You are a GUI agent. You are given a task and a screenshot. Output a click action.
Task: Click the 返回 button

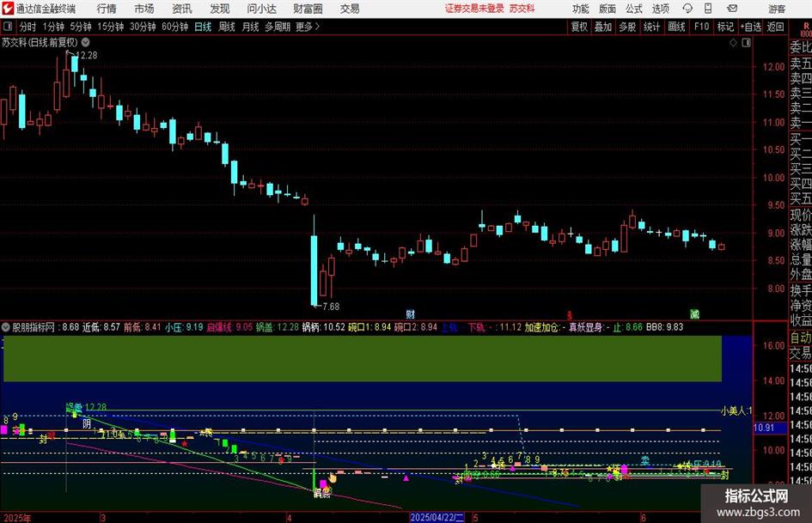[x=775, y=27]
